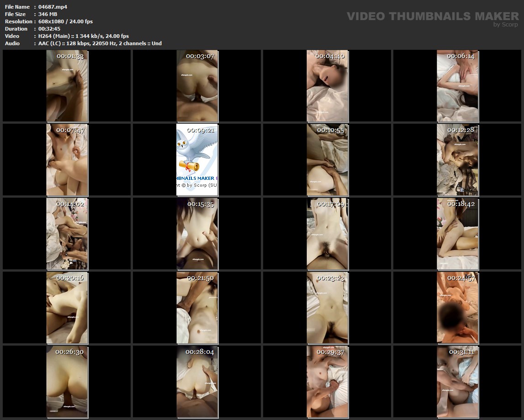Click the 00:18:42 timestamp label
Image resolution: width=524 pixels, height=420 pixels.
pyautogui.click(x=460, y=204)
